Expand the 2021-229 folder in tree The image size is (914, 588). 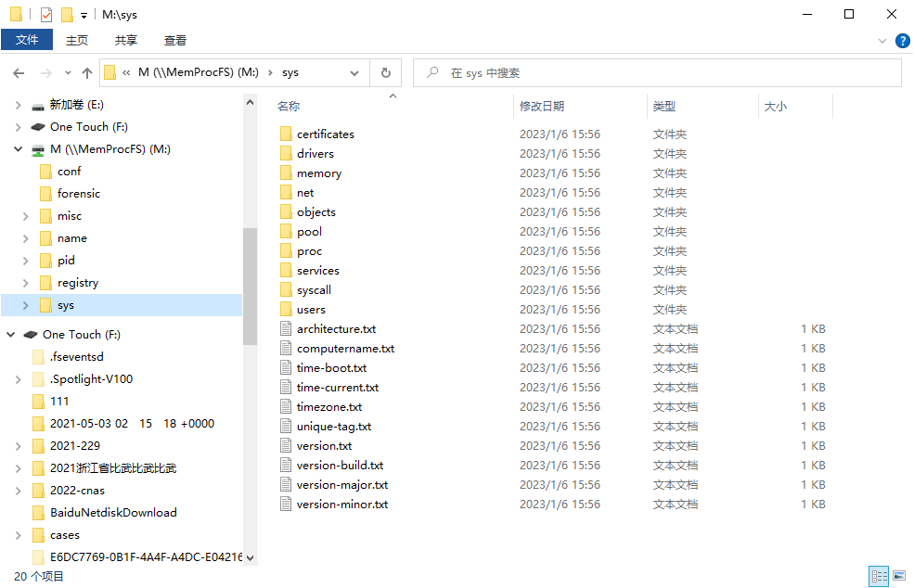[18, 446]
